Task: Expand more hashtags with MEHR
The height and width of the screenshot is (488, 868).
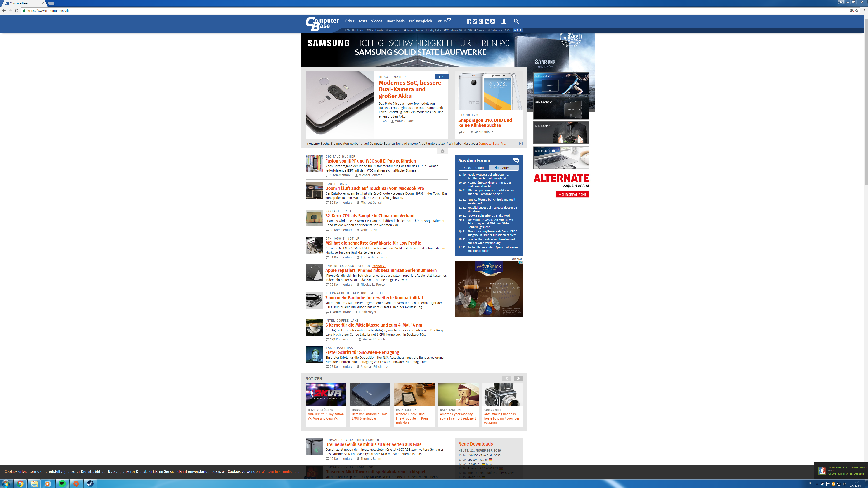Action: pyautogui.click(x=518, y=30)
